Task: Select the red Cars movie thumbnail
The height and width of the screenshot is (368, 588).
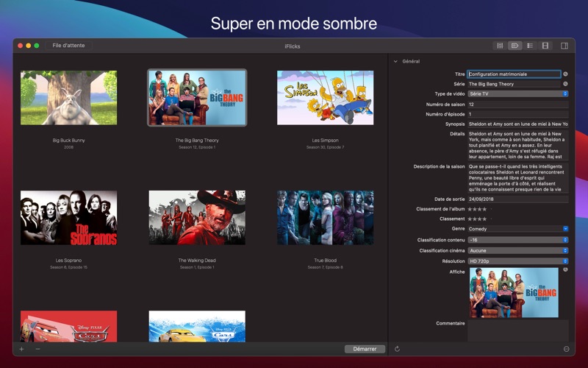Action: [x=68, y=326]
